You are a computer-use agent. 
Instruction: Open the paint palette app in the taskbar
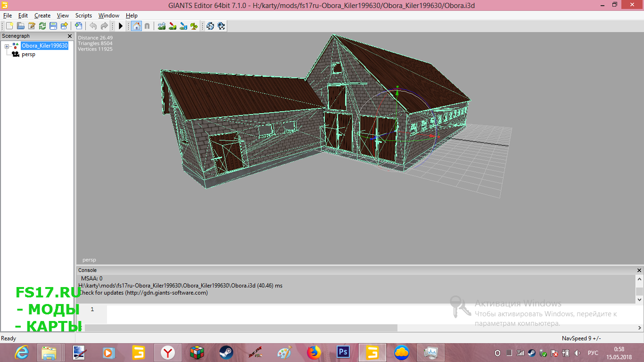pos(284,353)
